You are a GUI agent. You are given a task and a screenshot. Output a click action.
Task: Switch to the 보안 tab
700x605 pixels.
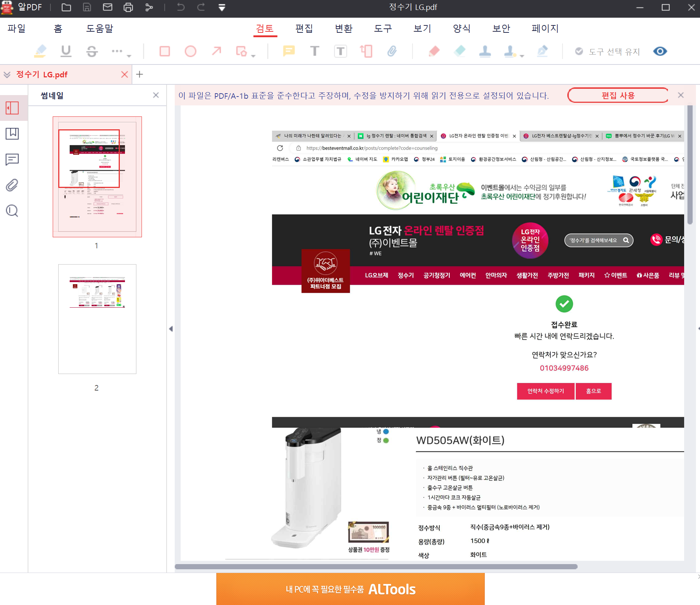click(x=501, y=28)
